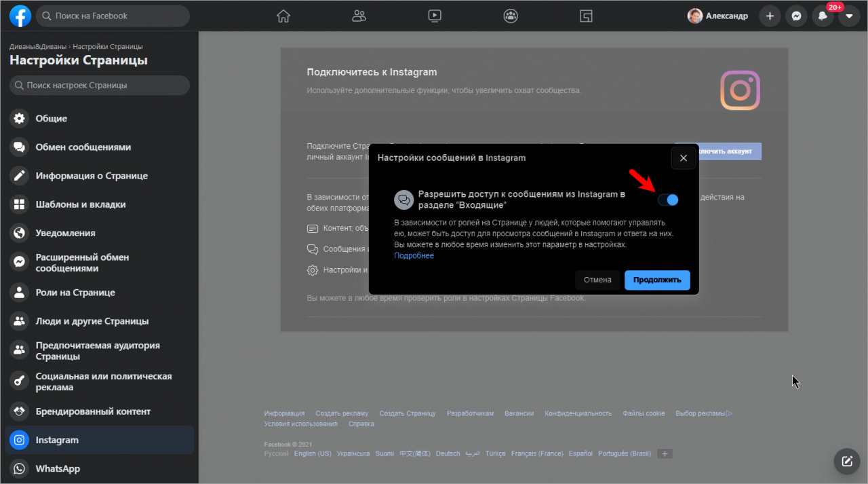Click the Продолжить button

[x=657, y=280]
